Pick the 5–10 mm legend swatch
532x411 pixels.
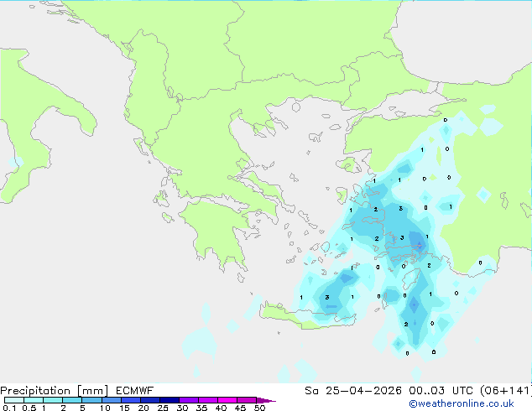91,400
